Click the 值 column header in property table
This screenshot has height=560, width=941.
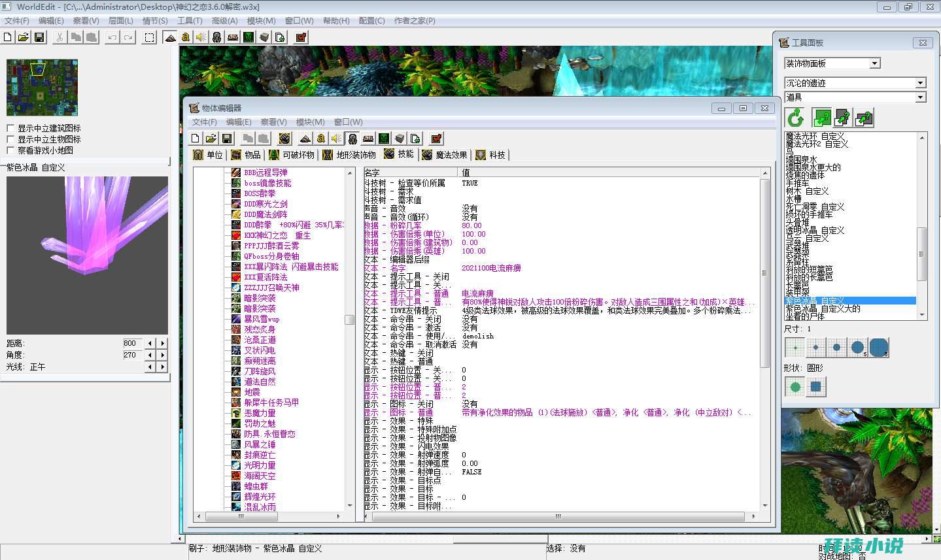pyautogui.click(x=610, y=173)
